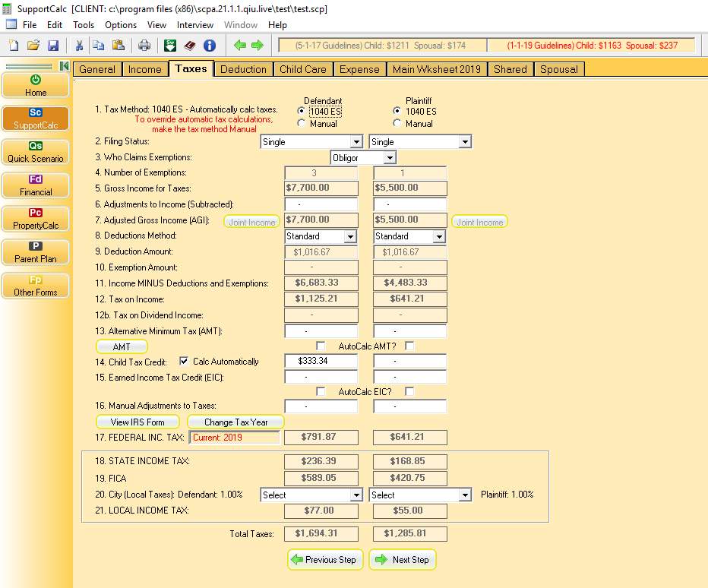Click Defendant Joint Income button

252,222
